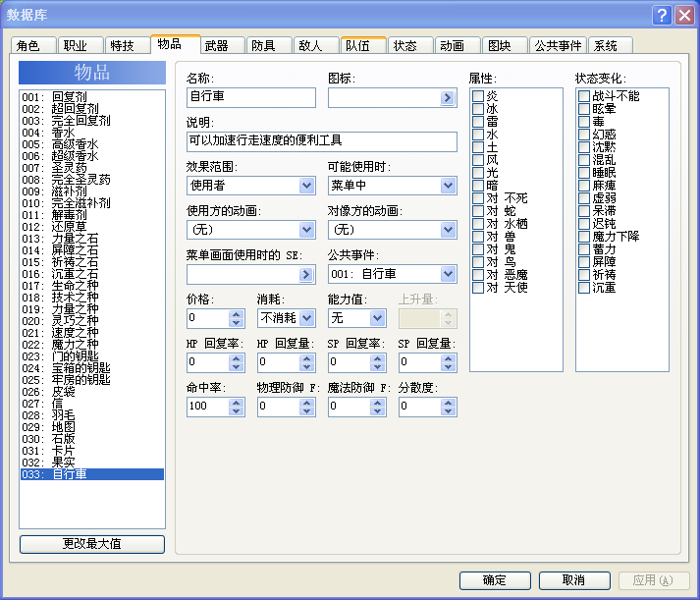Toggle the 沉重 state checkbox
Image resolution: width=700 pixels, height=600 pixels.
[584, 288]
